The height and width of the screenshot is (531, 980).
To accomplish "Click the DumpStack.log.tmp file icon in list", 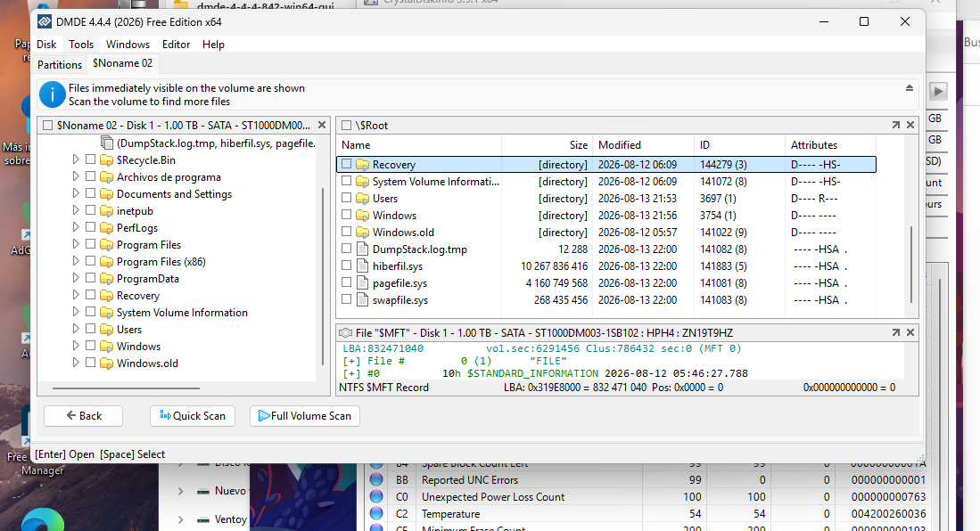I will (x=363, y=249).
